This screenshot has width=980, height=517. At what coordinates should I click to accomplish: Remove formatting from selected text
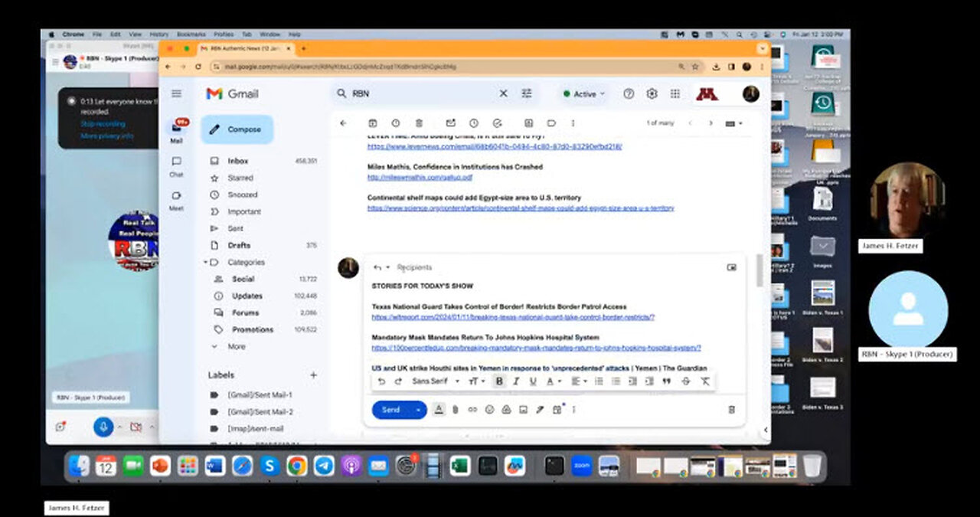pos(704,381)
